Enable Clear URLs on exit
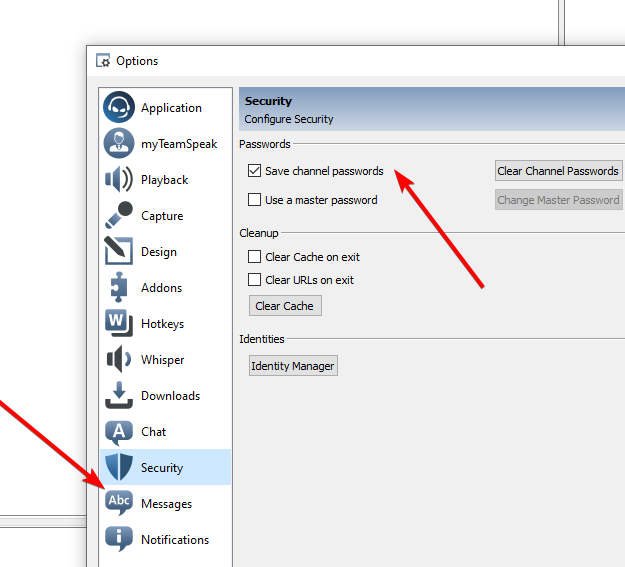The image size is (625, 567). pos(255,280)
